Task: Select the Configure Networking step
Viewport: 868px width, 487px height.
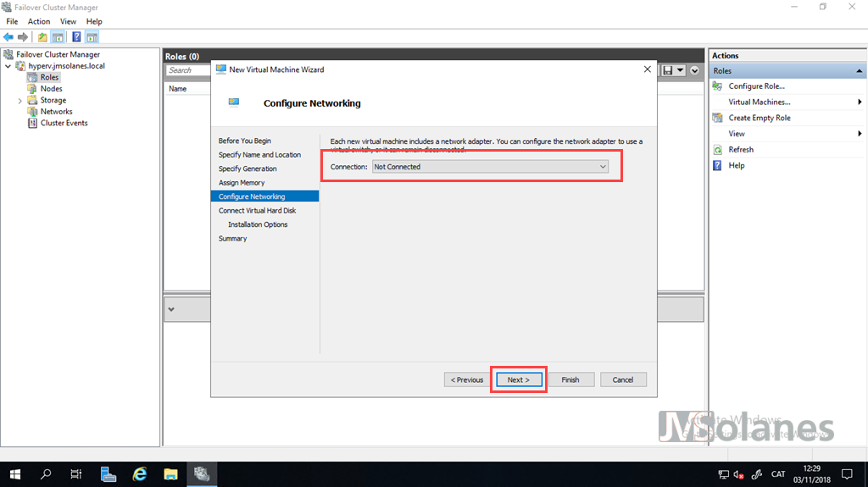Action: click(264, 196)
